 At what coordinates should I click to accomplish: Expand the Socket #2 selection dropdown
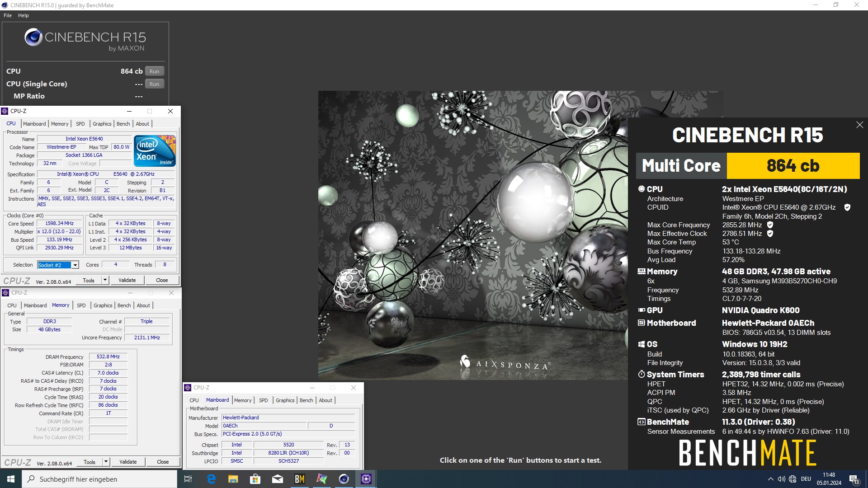tap(75, 265)
